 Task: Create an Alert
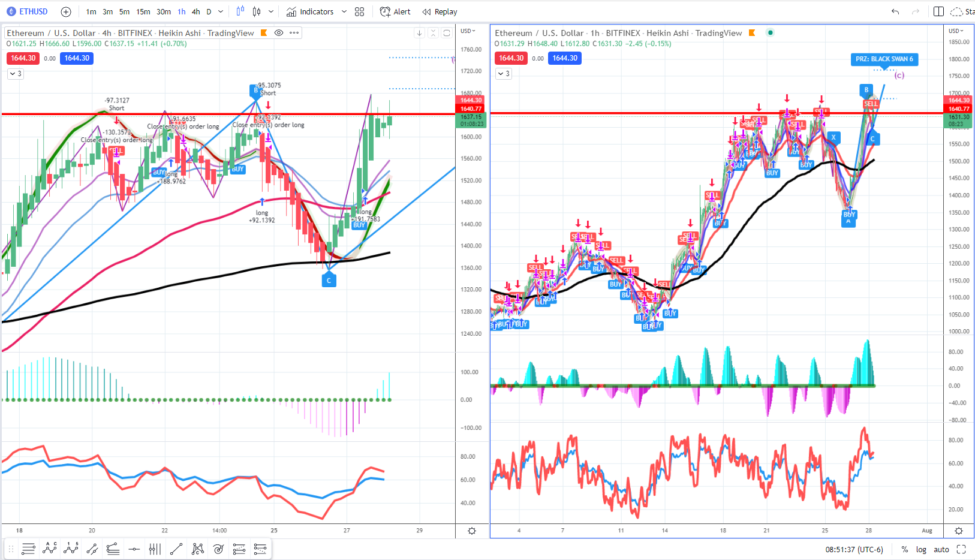click(x=395, y=12)
